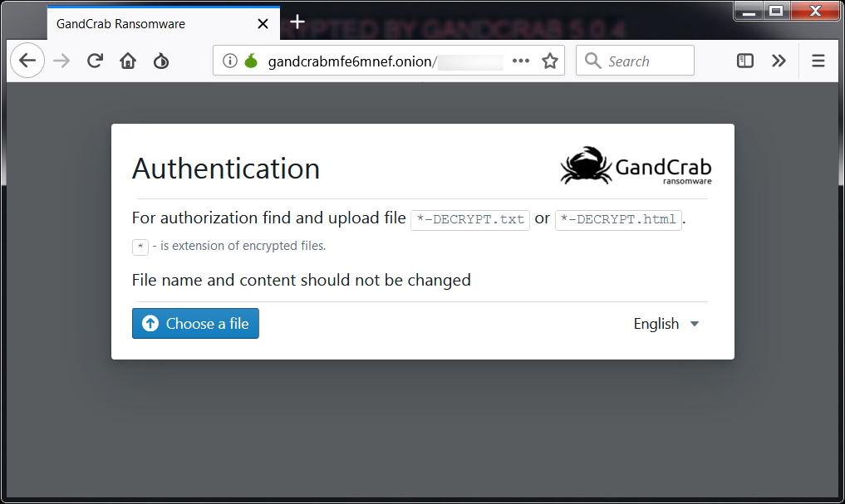Show site information icon in address bar
The width and height of the screenshot is (845, 504).
click(230, 61)
